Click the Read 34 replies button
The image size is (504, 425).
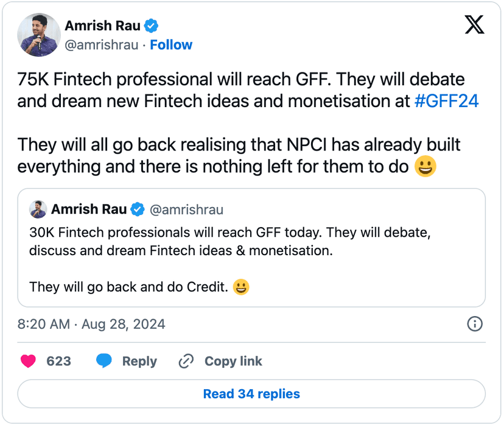coord(251,394)
